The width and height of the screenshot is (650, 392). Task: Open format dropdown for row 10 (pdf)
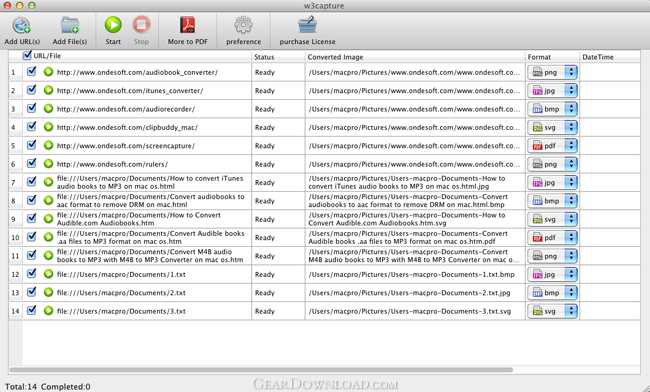[552, 237]
